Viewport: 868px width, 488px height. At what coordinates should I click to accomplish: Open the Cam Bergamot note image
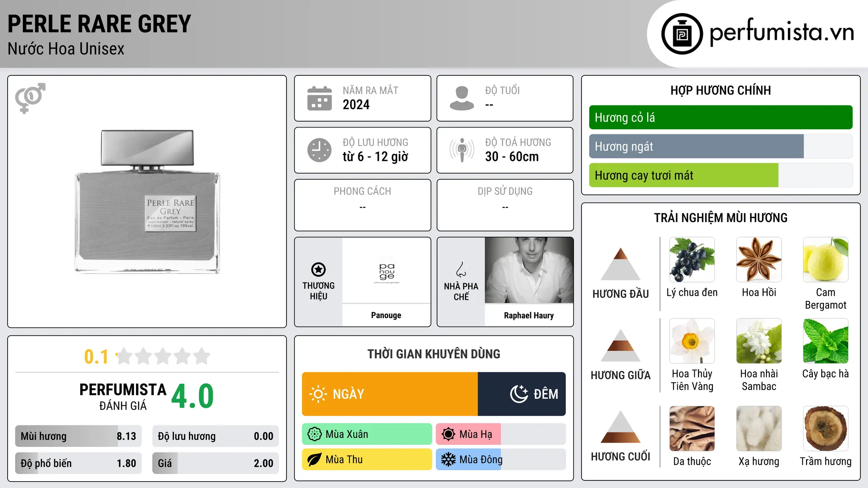[826, 260]
